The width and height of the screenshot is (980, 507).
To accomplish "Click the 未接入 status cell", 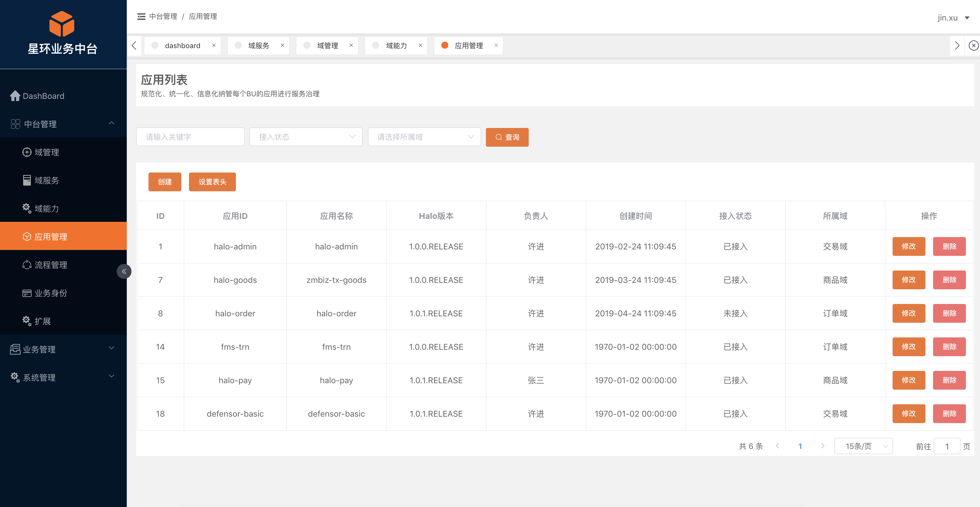I will click(x=735, y=313).
